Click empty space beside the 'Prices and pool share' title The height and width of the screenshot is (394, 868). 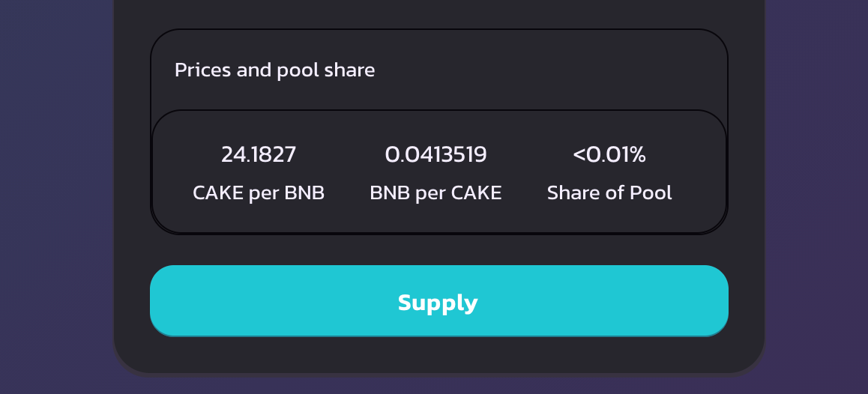[x=548, y=70]
